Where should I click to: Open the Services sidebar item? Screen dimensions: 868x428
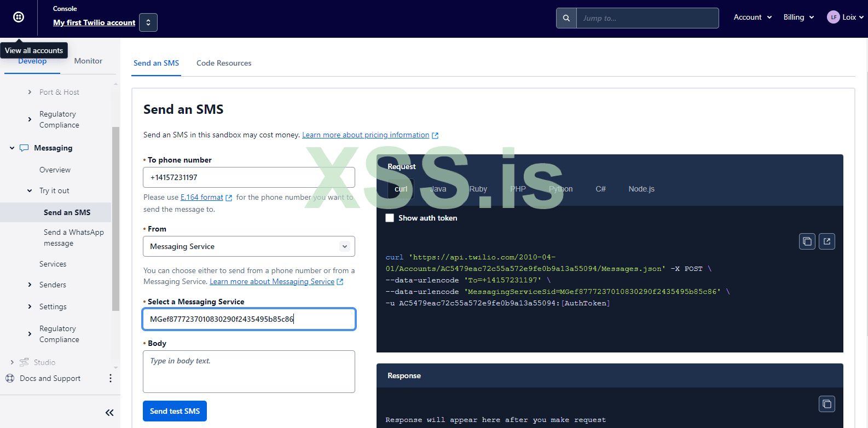pos(53,264)
